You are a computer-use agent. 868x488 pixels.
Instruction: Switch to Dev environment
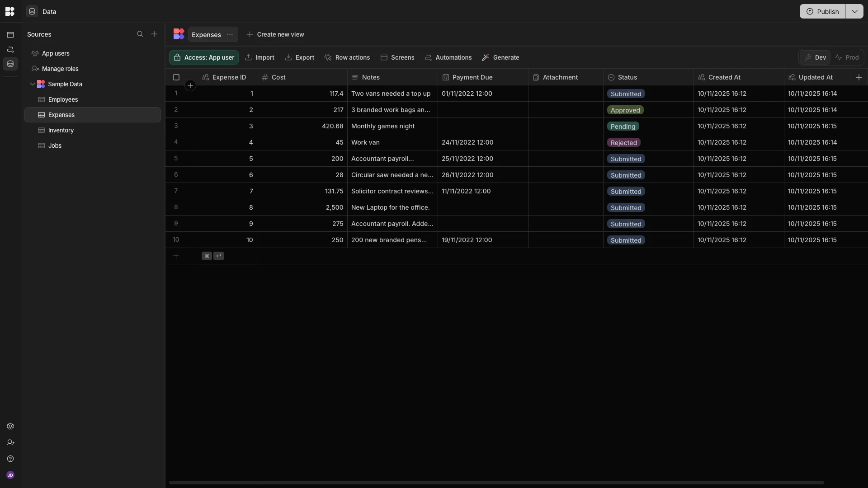[815, 57]
